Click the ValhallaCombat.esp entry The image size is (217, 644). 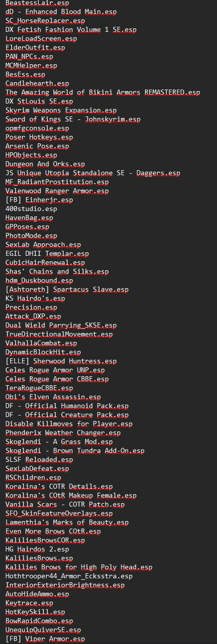pos(41,343)
